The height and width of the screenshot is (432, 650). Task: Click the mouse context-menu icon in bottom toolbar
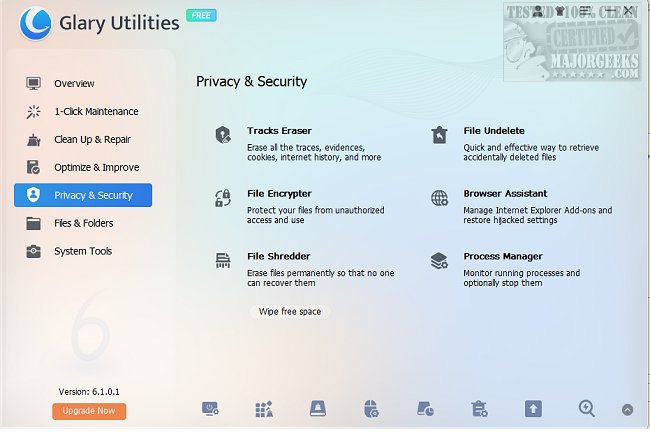pos(371,408)
